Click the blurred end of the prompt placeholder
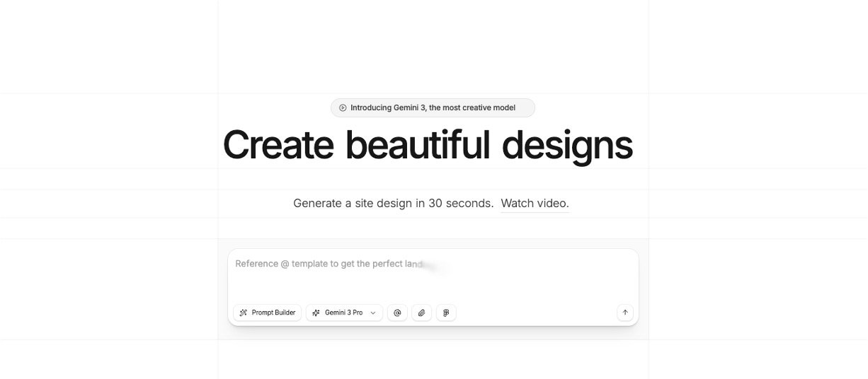This screenshot has width=868, height=379. tap(432, 265)
